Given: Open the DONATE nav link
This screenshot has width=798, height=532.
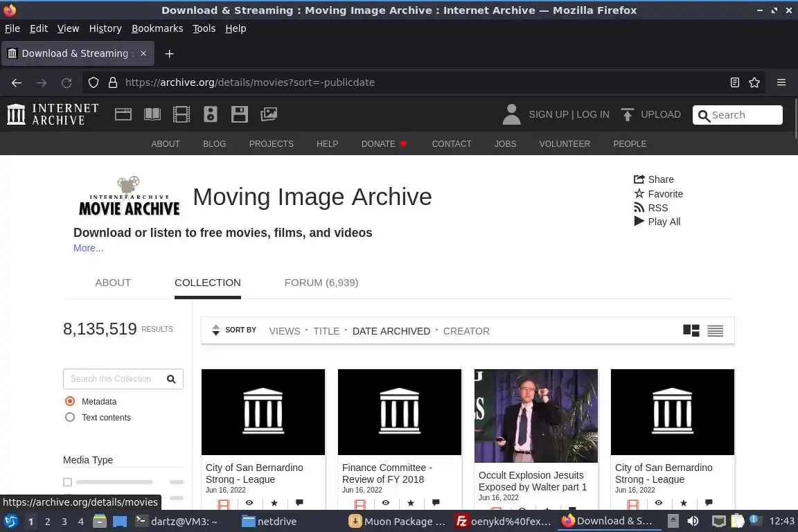Looking at the screenshot, I should 384,144.
